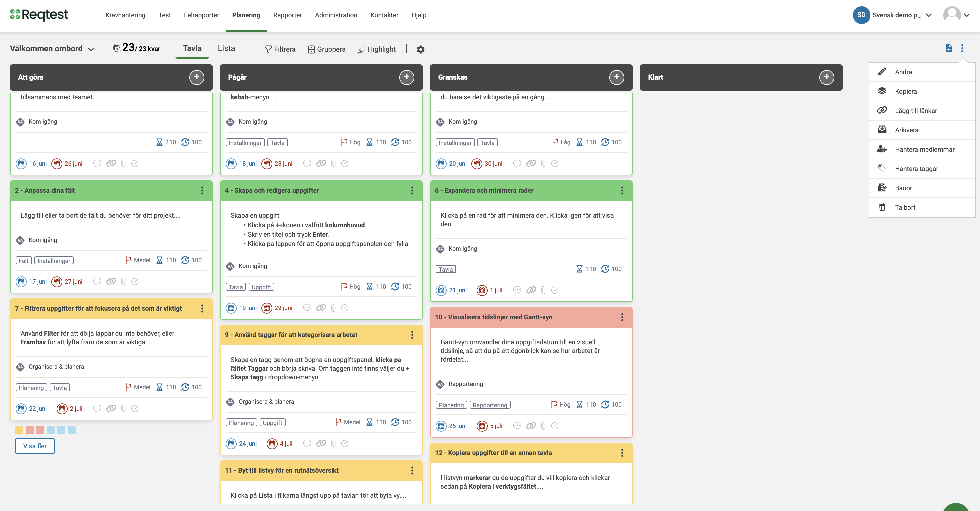The height and width of the screenshot is (511, 980).
Task: Mark the 18 juni card as done
Action: 345,164
